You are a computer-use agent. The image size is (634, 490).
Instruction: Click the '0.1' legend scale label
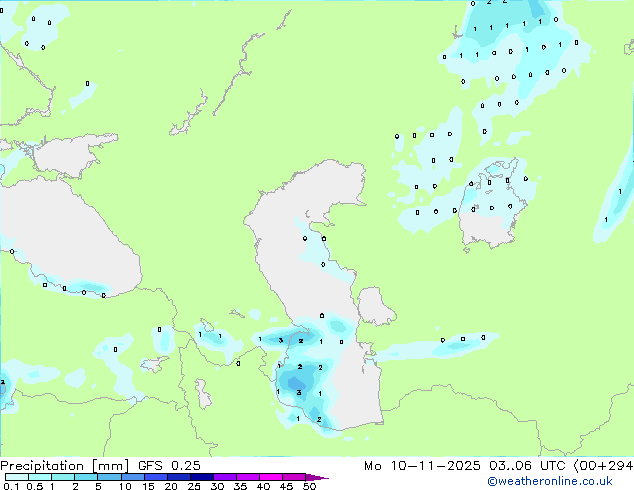11,486
